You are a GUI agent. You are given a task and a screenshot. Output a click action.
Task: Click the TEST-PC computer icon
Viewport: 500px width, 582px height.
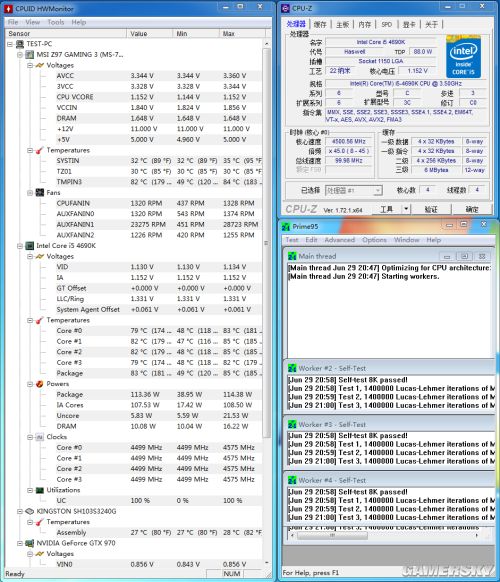[x=20, y=44]
